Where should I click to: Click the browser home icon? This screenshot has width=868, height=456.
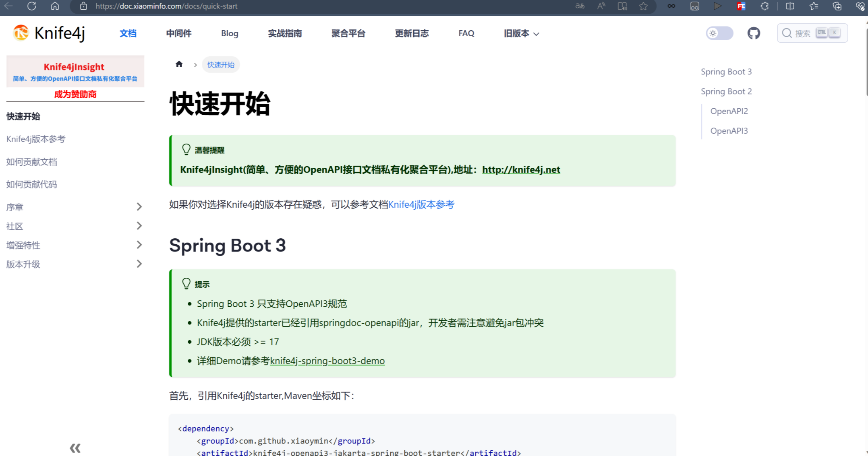click(x=55, y=6)
